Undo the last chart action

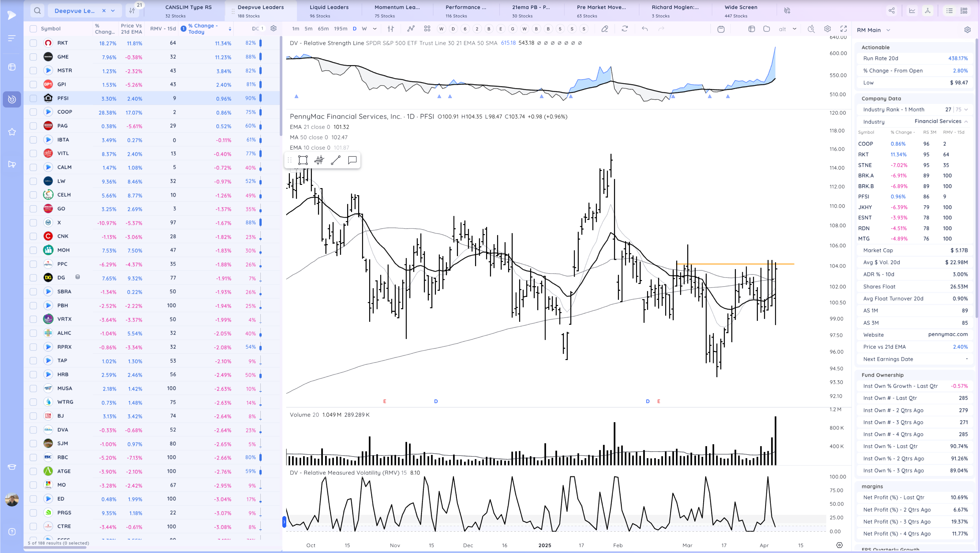645,28
